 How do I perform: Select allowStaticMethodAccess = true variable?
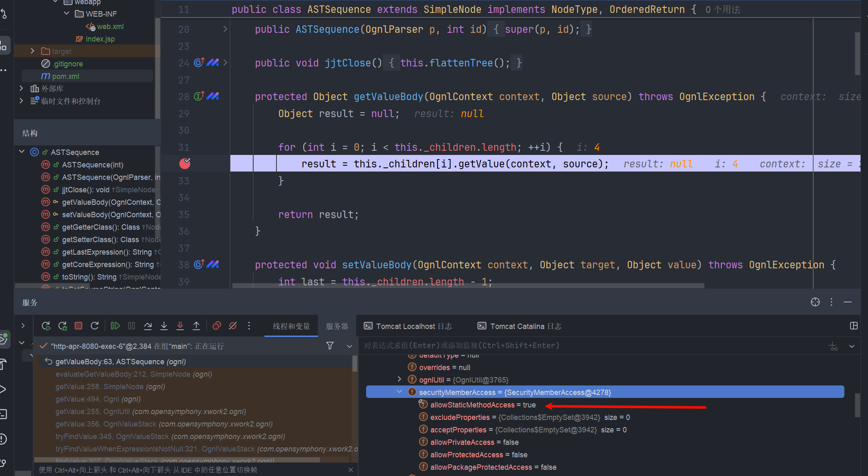point(483,405)
